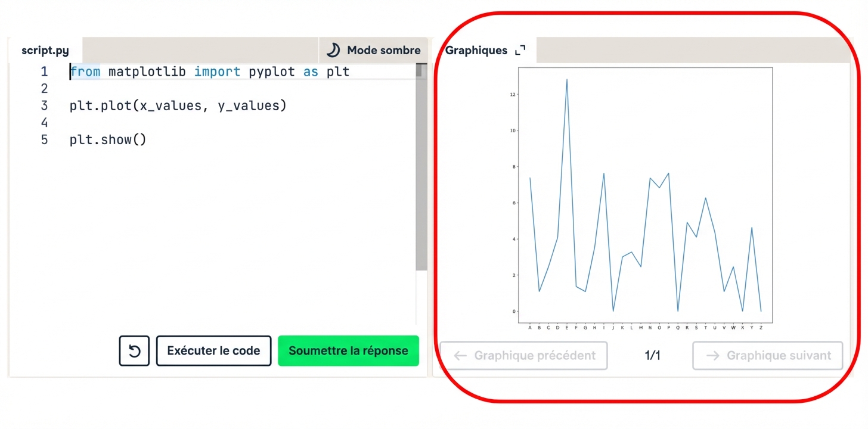The image size is (868, 429).
Task: Click the reset (circular arrow) icon
Action: point(134,351)
